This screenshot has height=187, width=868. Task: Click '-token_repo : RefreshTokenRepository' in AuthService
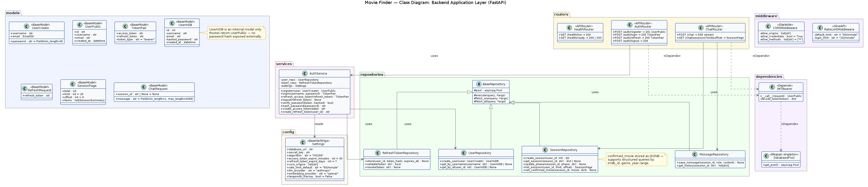click(x=306, y=83)
